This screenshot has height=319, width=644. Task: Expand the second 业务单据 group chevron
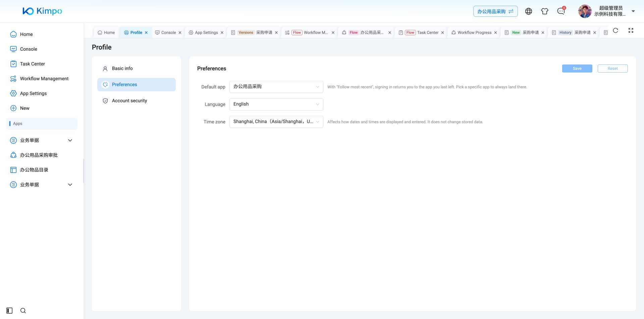pos(70,185)
